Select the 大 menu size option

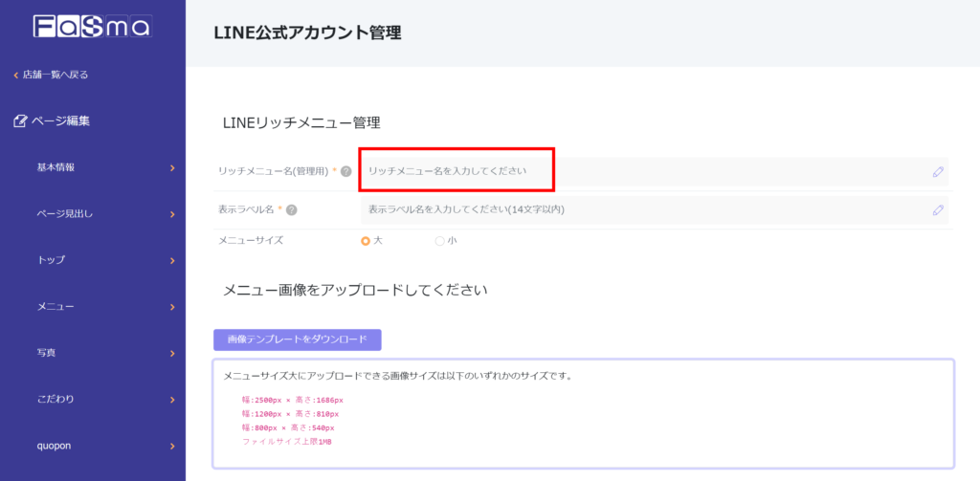click(366, 241)
